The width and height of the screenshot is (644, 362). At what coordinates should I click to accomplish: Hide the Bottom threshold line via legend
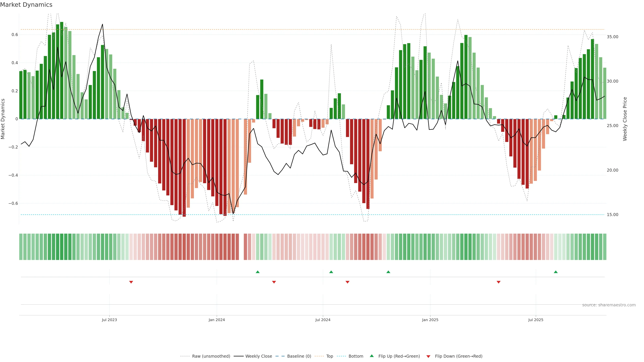(x=356, y=356)
